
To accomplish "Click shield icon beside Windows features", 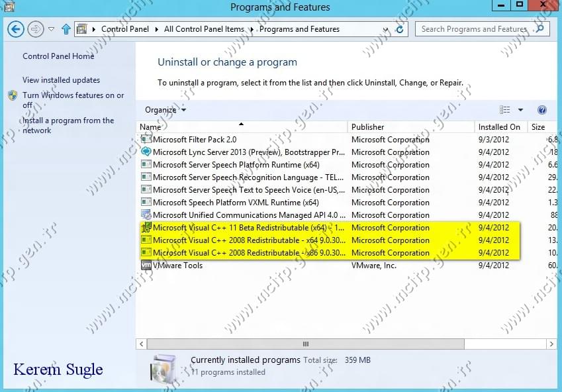I will (x=13, y=95).
